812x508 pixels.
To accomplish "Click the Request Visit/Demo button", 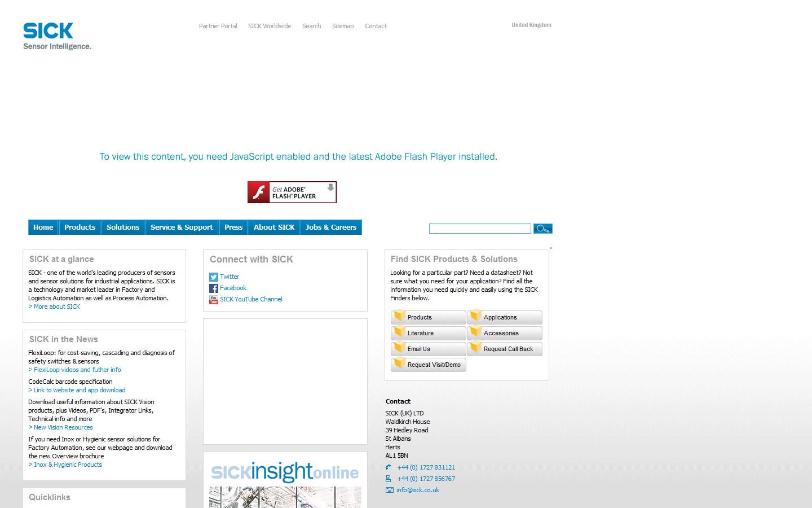I will 428,365.
